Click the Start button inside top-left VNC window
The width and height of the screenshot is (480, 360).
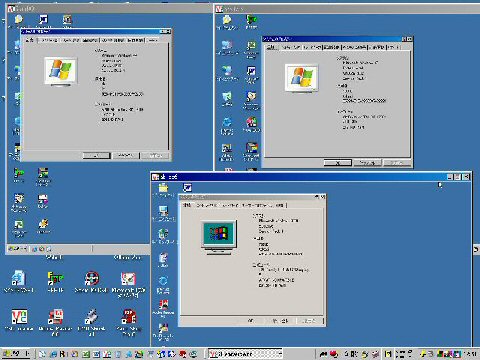point(18,249)
